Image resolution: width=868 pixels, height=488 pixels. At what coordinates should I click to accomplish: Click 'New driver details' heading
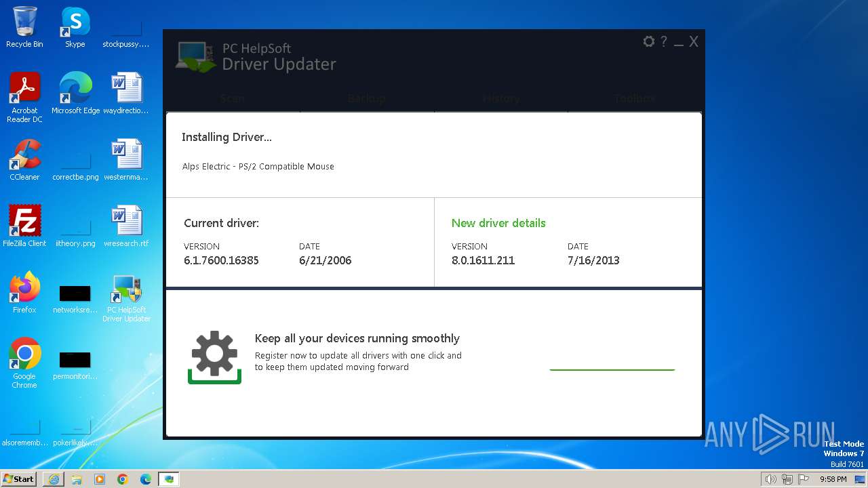pyautogui.click(x=498, y=223)
